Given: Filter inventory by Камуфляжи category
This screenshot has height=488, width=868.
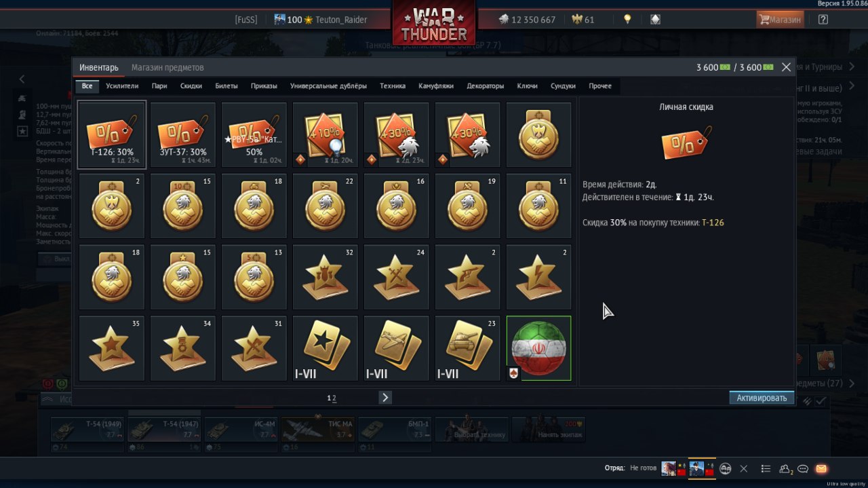Looking at the screenshot, I should coord(436,86).
